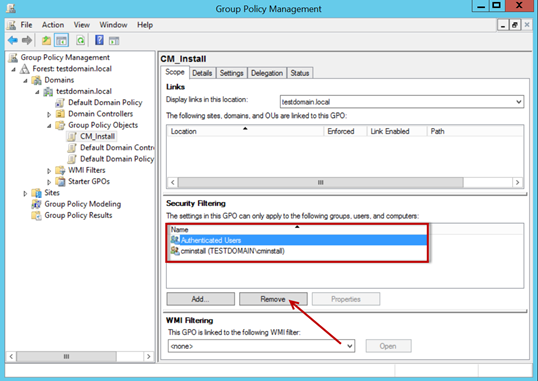Click the WMI Filters folder icon
The image size is (538, 381).
pyautogui.click(x=60, y=170)
